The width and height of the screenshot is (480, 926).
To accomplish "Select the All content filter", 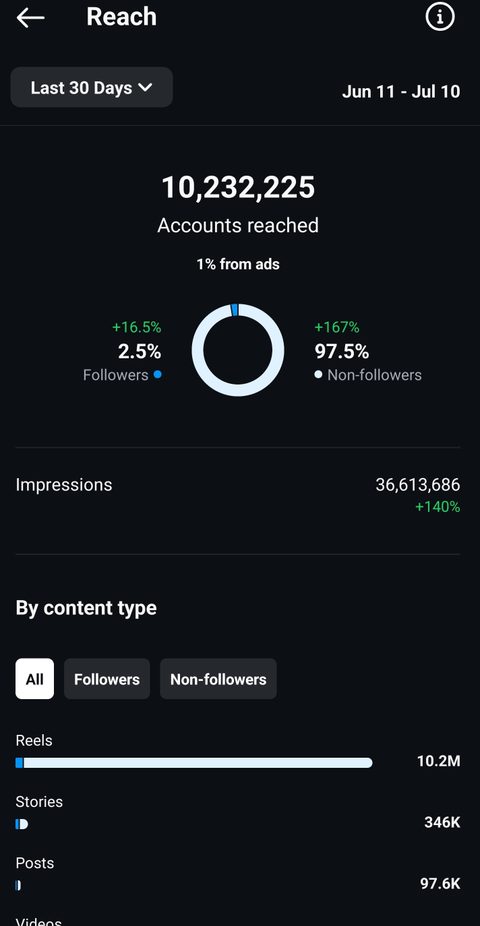I will coord(34,679).
